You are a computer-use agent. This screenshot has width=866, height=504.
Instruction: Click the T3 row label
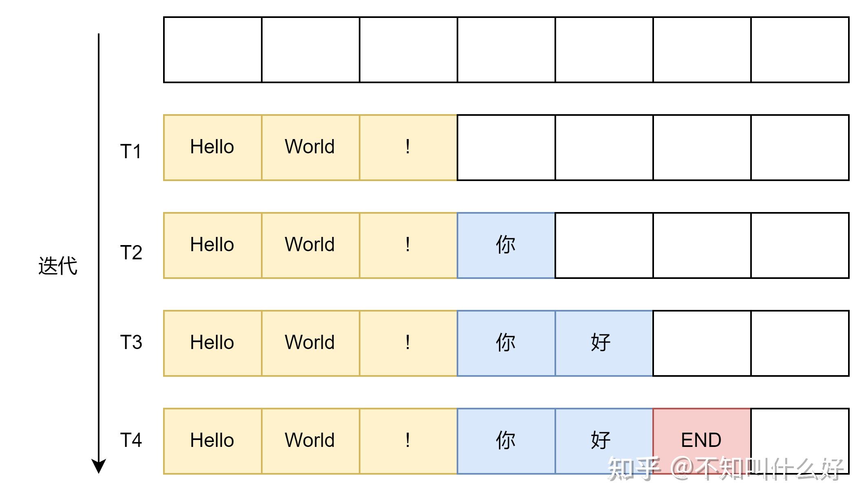point(131,342)
